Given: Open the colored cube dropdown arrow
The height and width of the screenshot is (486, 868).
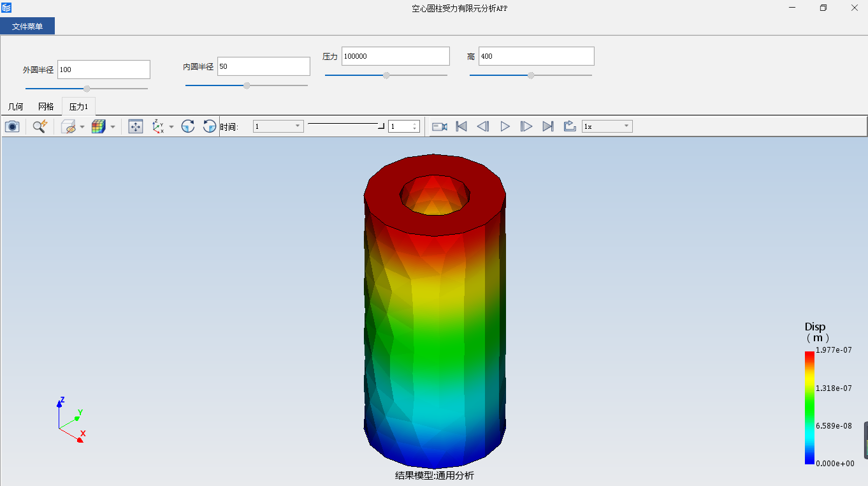Looking at the screenshot, I should coord(113,127).
